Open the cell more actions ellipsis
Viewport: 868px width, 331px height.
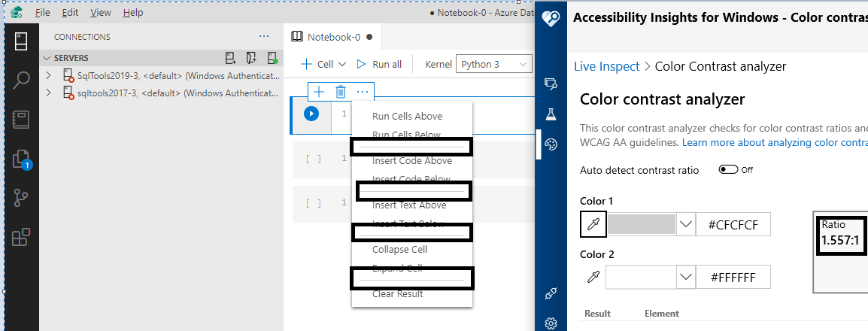(362, 91)
